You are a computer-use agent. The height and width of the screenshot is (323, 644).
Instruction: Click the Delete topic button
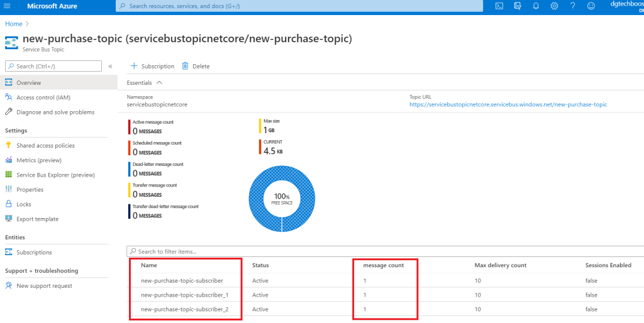(x=196, y=66)
